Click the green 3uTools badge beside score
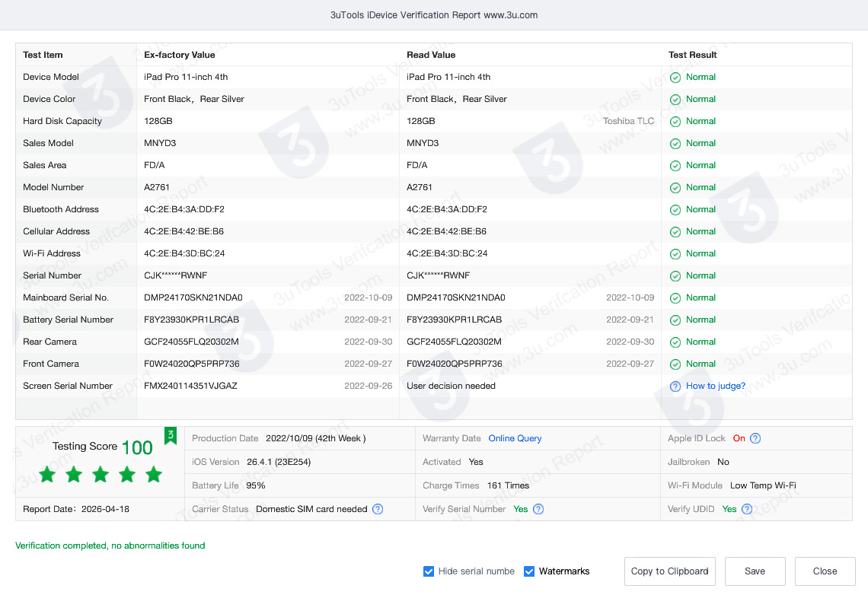 [x=171, y=435]
